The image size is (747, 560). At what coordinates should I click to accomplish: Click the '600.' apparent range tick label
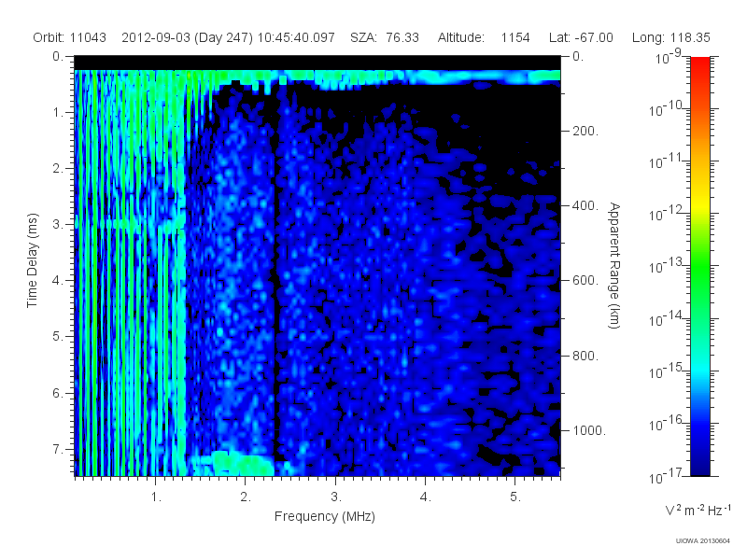point(585,281)
